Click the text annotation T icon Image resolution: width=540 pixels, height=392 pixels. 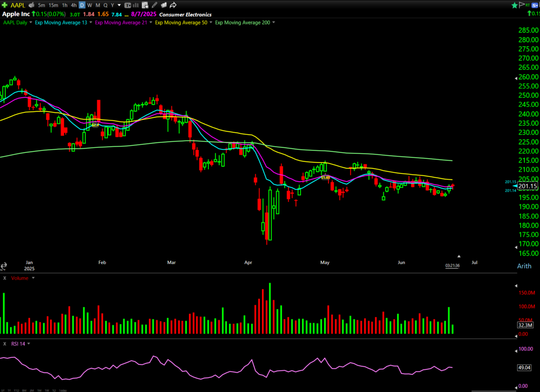(128, 5)
